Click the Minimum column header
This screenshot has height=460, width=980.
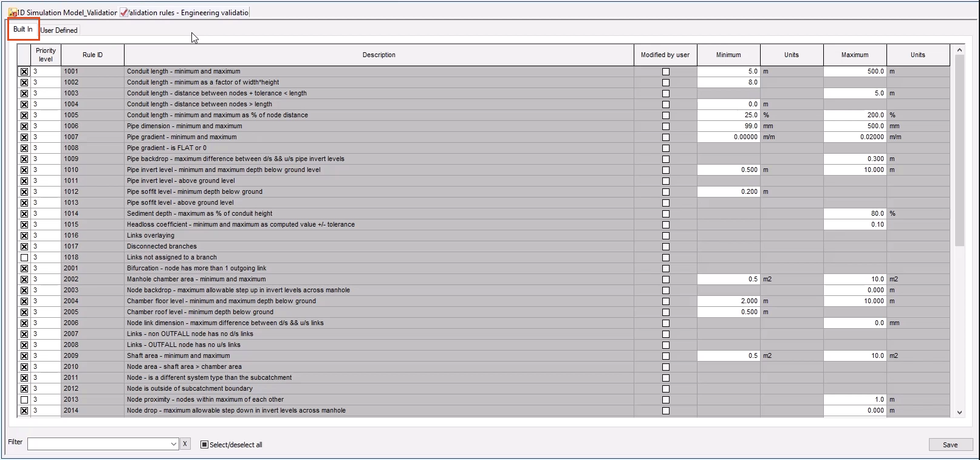point(728,55)
